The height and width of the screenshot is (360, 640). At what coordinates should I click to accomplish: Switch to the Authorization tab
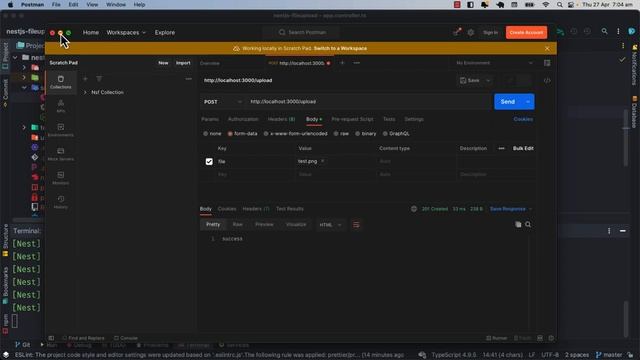pos(243,119)
